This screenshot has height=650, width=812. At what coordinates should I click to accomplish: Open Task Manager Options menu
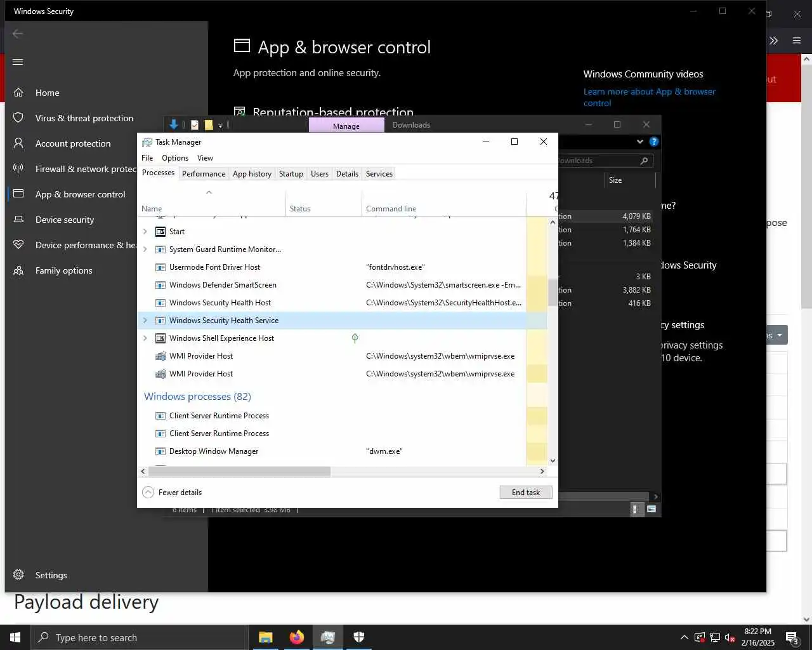pos(175,158)
